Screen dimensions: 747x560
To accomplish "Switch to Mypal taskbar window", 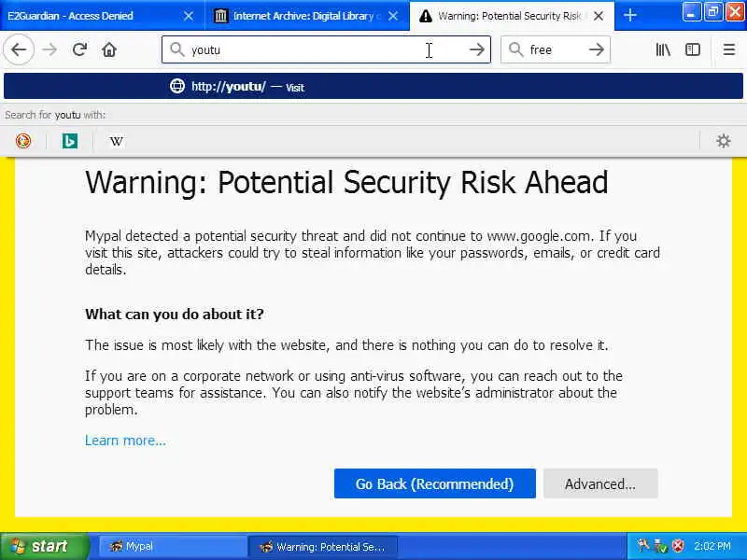I will click(173, 546).
